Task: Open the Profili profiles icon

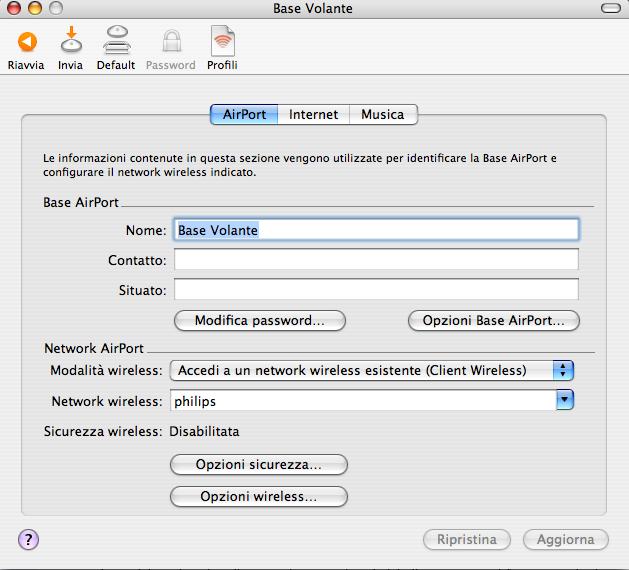Action: point(223,41)
